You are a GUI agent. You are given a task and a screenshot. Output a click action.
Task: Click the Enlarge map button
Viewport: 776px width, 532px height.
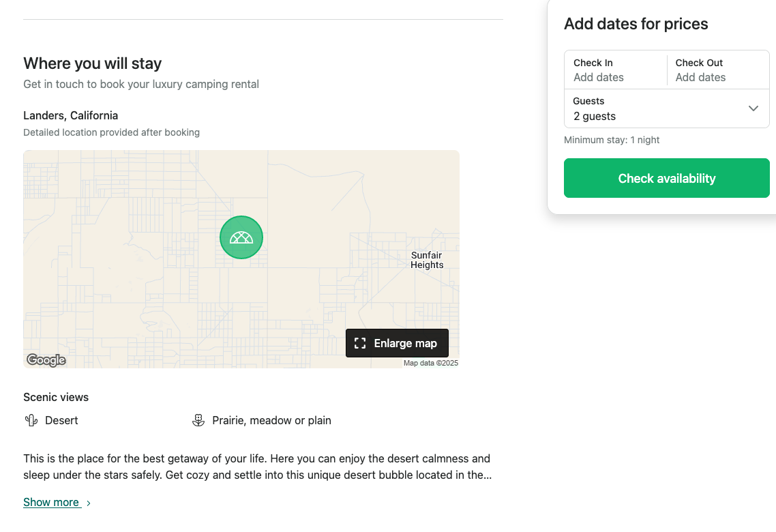(397, 343)
